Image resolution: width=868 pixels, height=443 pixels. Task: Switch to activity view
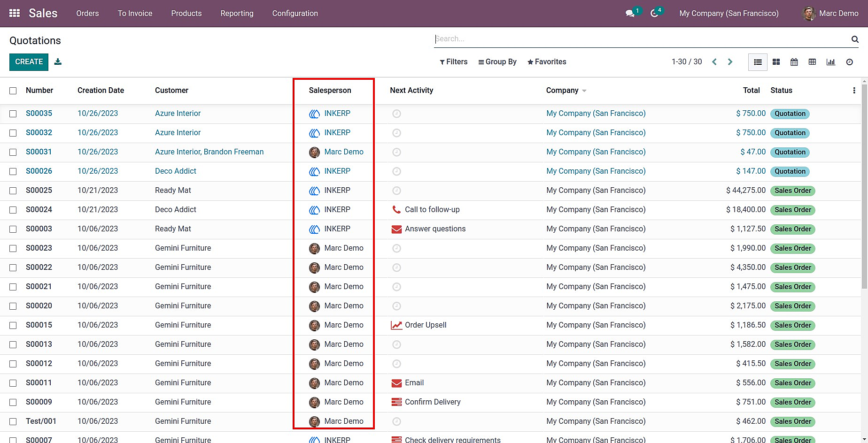click(x=850, y=62)
